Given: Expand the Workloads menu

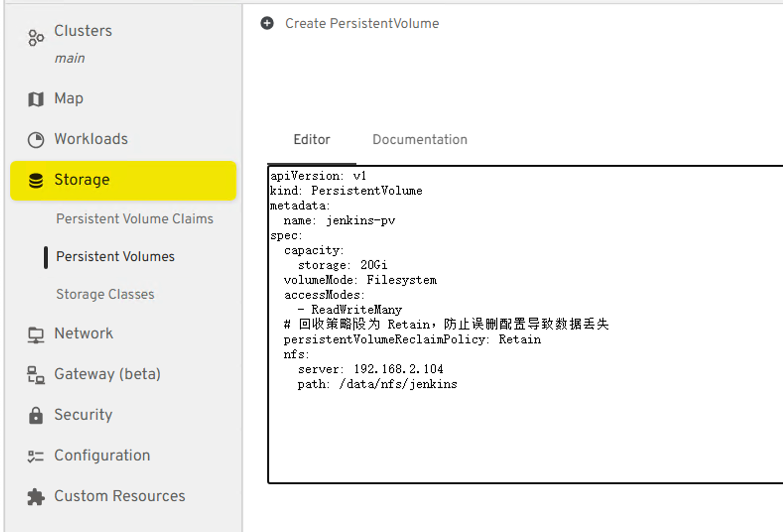Looking at the screenshot, I should [x=91, y=139].
